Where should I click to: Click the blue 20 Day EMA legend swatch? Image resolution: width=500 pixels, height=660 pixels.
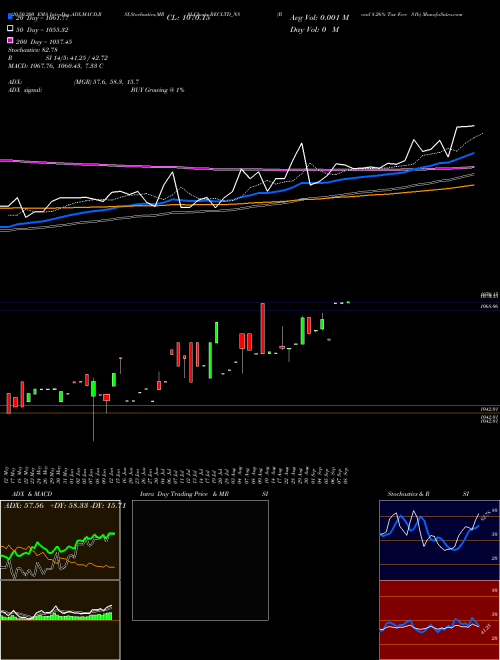point(11,17)
